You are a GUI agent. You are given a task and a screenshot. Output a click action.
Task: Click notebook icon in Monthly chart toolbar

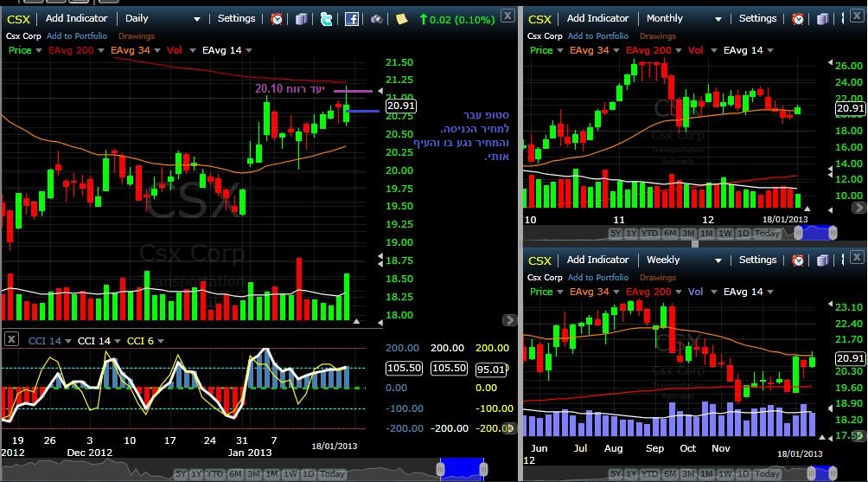pyautogui.click(x=822, y=19)
